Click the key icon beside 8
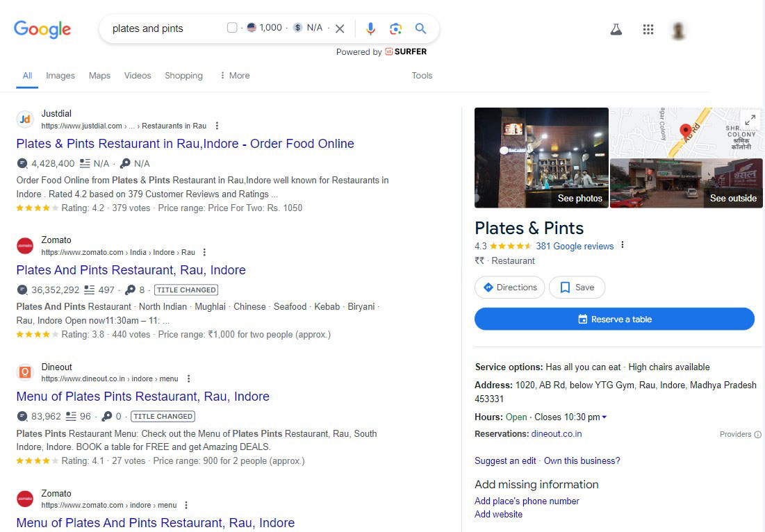 pos(130,290)
